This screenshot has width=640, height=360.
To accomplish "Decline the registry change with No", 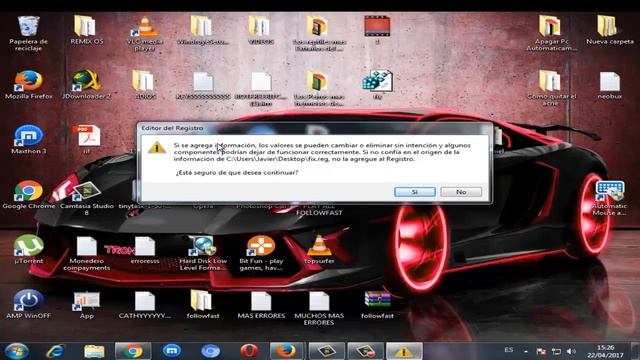I will point(461,192).
